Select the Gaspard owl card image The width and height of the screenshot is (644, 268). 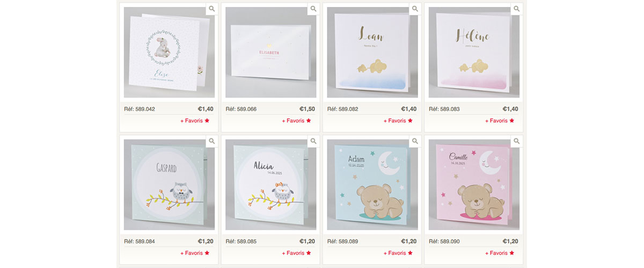[169, 185]
